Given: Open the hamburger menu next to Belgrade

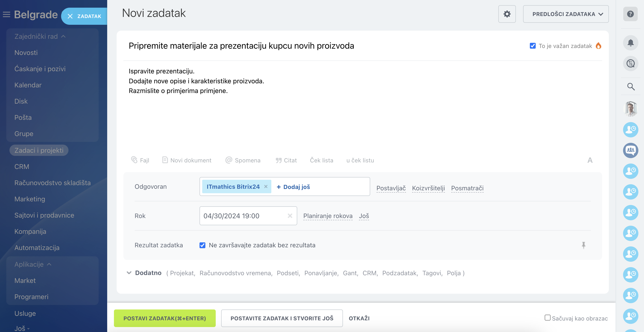Looking at the screenshot, I should pos(7,15).
